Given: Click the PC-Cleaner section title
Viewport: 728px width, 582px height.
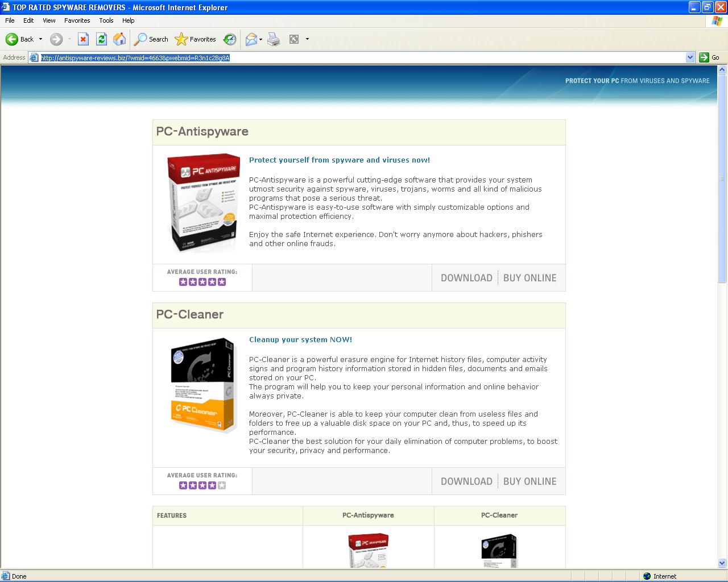Looking at the screenshot, I should click(189, 314).
